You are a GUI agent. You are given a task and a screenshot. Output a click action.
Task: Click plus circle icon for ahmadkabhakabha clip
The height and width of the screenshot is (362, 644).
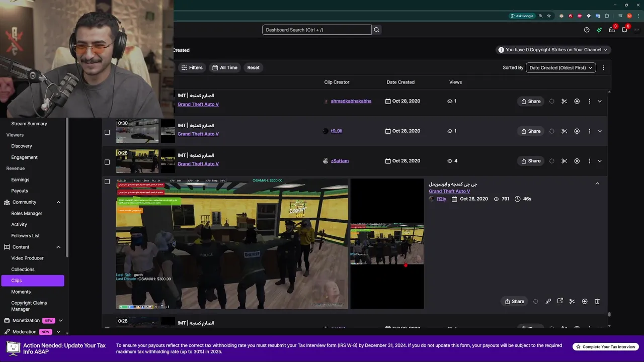[577, 101]
